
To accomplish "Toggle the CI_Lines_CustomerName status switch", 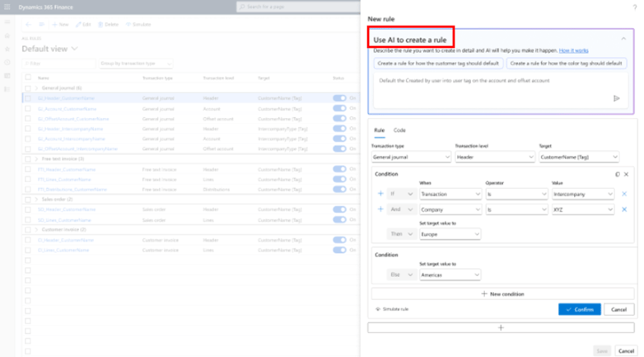I will 339,250.
